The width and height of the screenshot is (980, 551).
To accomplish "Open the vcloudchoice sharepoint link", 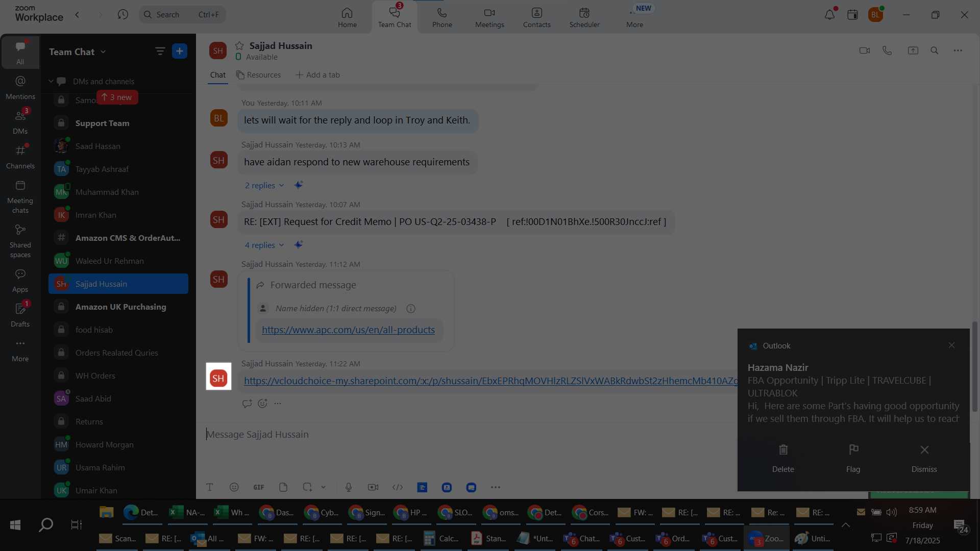I will (x=491, y=381).
